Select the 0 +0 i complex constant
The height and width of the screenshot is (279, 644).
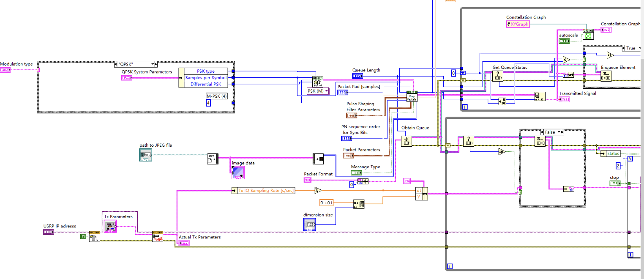pyautogui.click(x=327, y=203)
